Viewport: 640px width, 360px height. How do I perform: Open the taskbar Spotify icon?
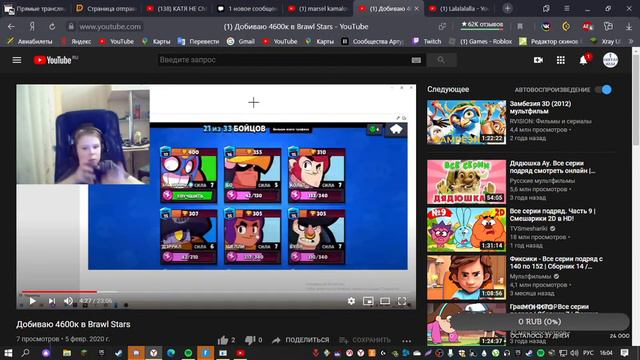pos(188,353)
